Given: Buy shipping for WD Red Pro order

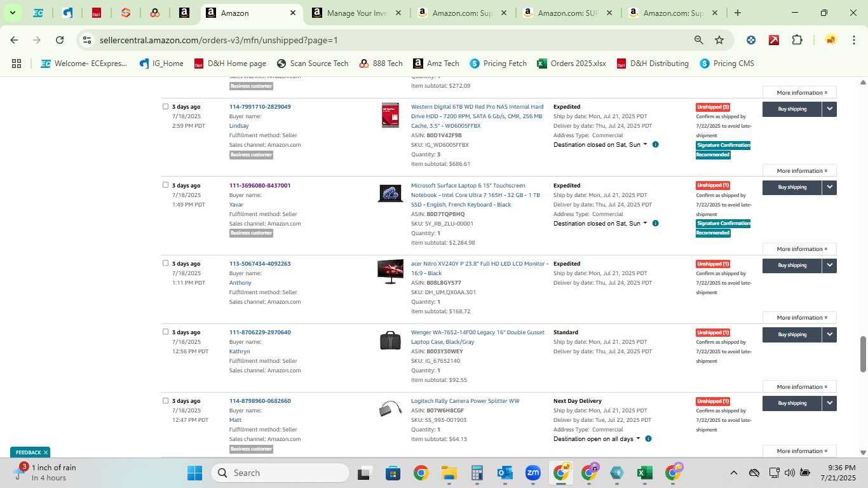Looking at the screenshot, I should [792, 109].
